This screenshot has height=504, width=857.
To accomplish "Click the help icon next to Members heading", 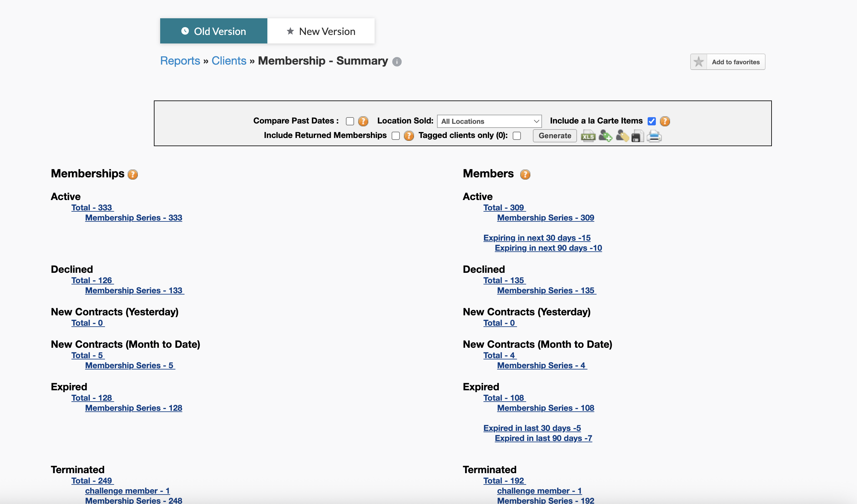I will point(525,174).
